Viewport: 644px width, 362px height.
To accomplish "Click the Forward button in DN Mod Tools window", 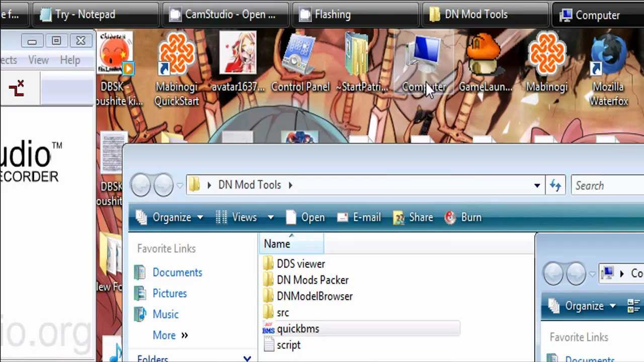I will (x=164, y=185).
